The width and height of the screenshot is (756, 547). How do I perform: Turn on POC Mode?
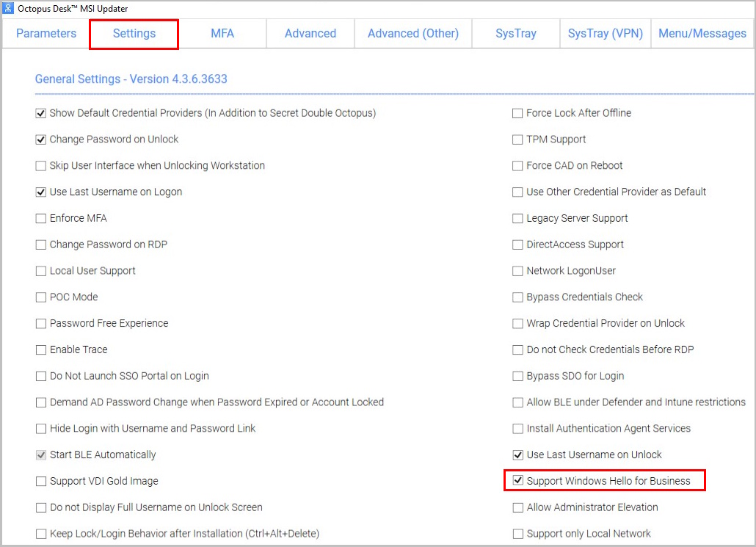[x=41, y=297]
